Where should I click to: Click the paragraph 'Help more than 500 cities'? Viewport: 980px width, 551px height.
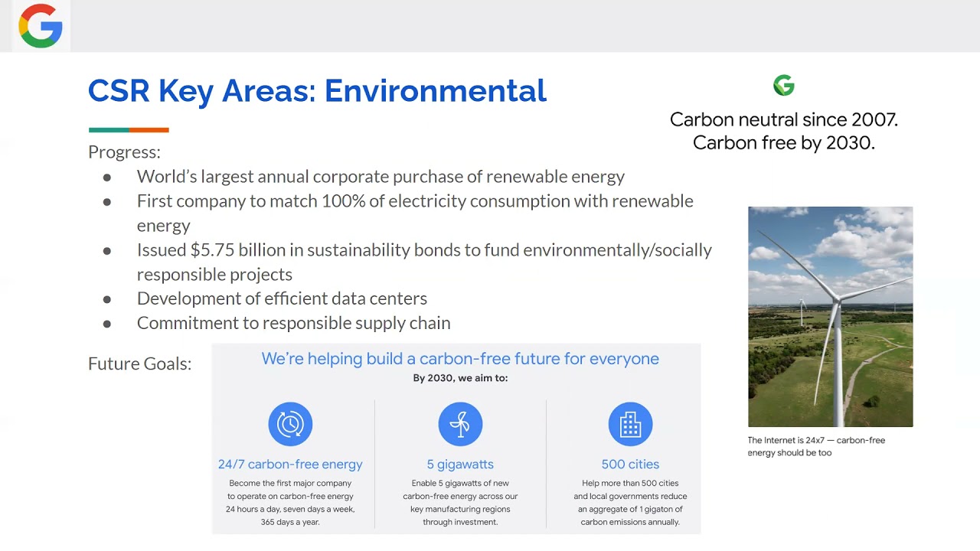629,503
